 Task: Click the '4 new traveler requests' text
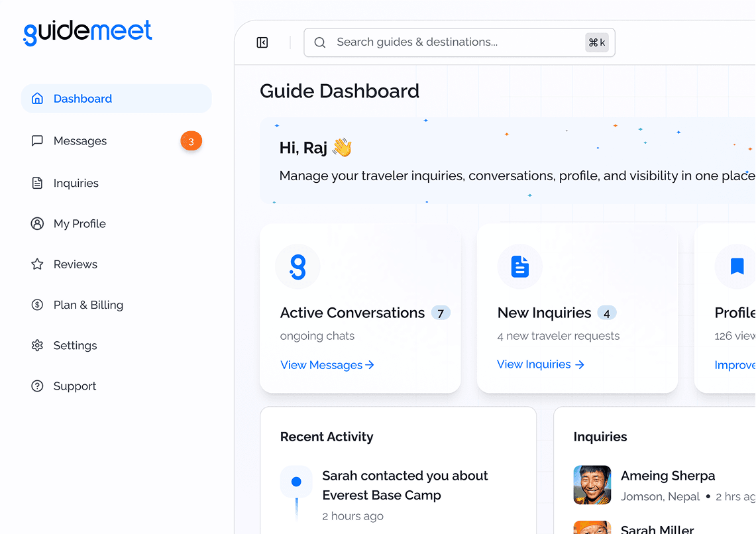(559, 336)
